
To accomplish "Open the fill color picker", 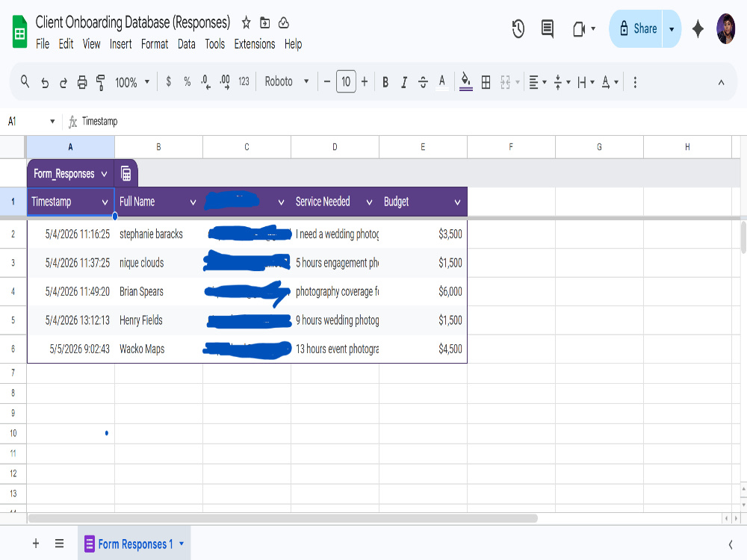I will pyautogui.click(x=466, y=82).
